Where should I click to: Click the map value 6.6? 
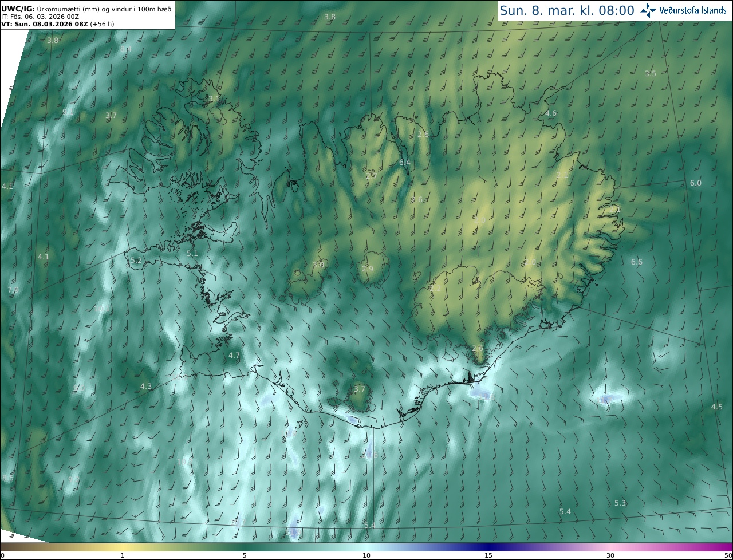pyautogui.click(x=637, y=262)
